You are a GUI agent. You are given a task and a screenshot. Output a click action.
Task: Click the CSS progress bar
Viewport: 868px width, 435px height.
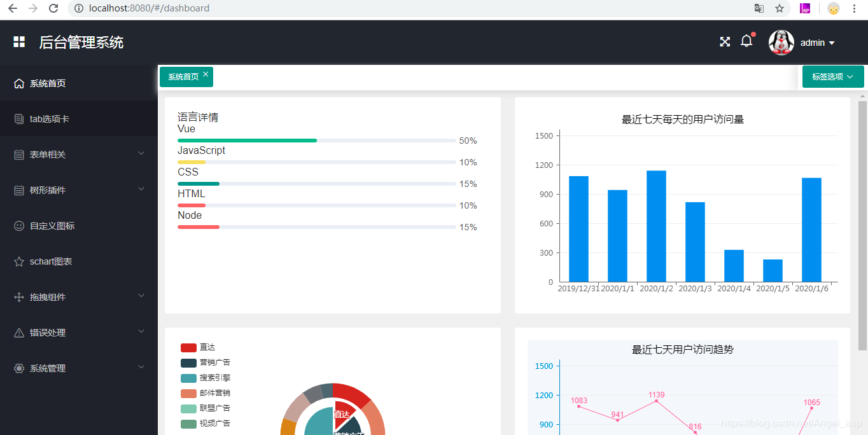[x=317, y=184]
